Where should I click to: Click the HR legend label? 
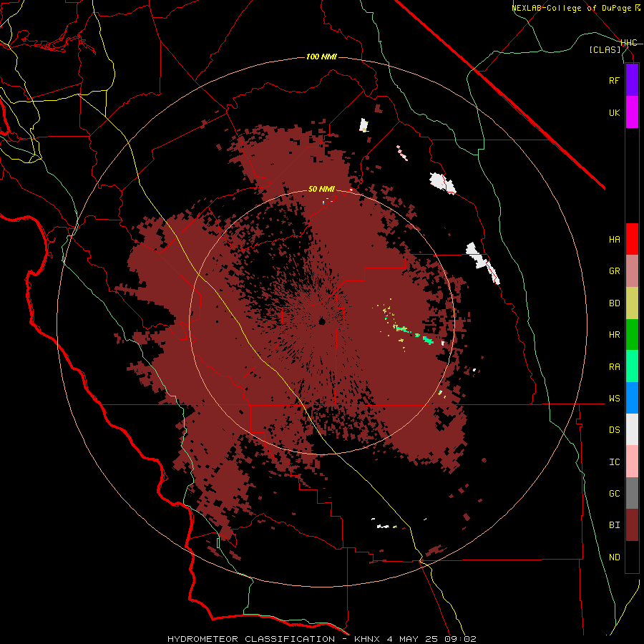[x=614, y=335]
